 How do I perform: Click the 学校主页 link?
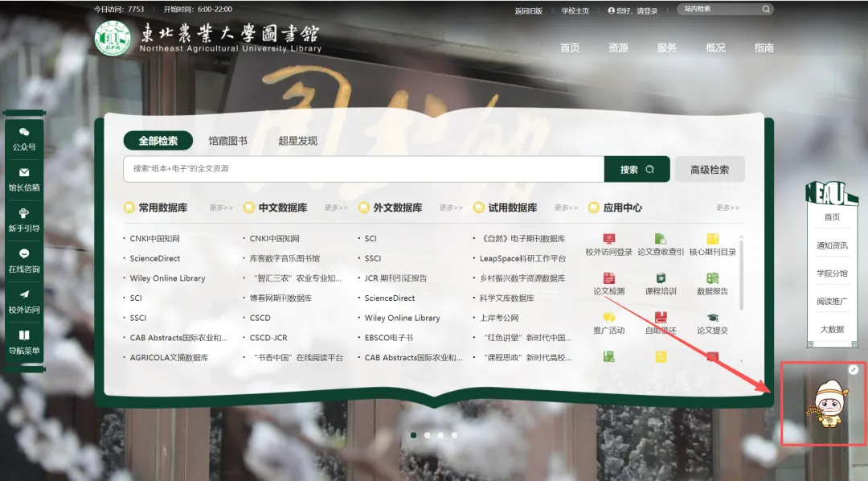pyautogui.click(x=575, y=11)
